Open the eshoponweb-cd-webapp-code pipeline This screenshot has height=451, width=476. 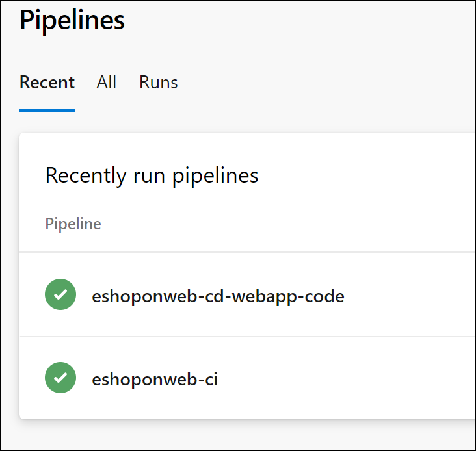tap(218, 296)
